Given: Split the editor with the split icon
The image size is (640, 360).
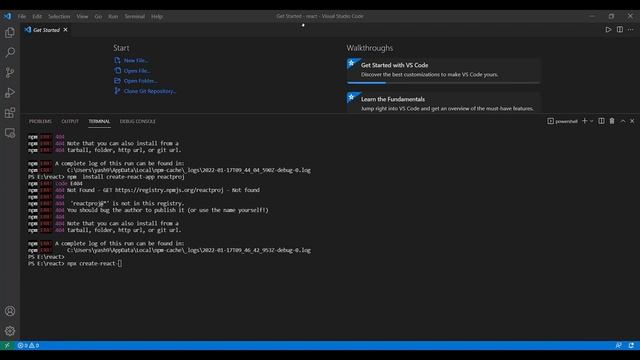Looking at the screenshot, I should coord(620,29).
